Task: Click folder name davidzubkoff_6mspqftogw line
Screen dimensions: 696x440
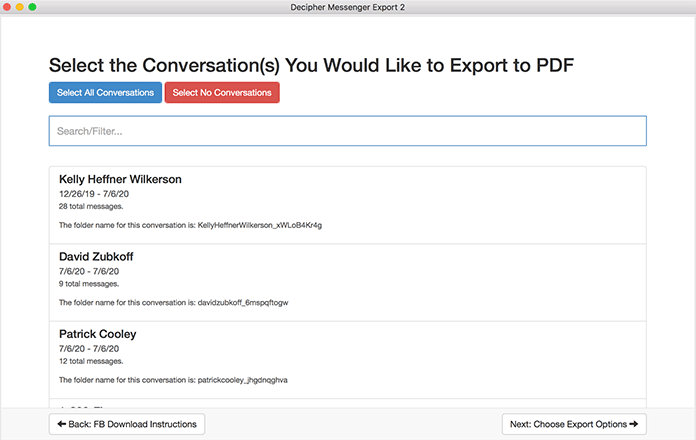Action: pos(174,302)
